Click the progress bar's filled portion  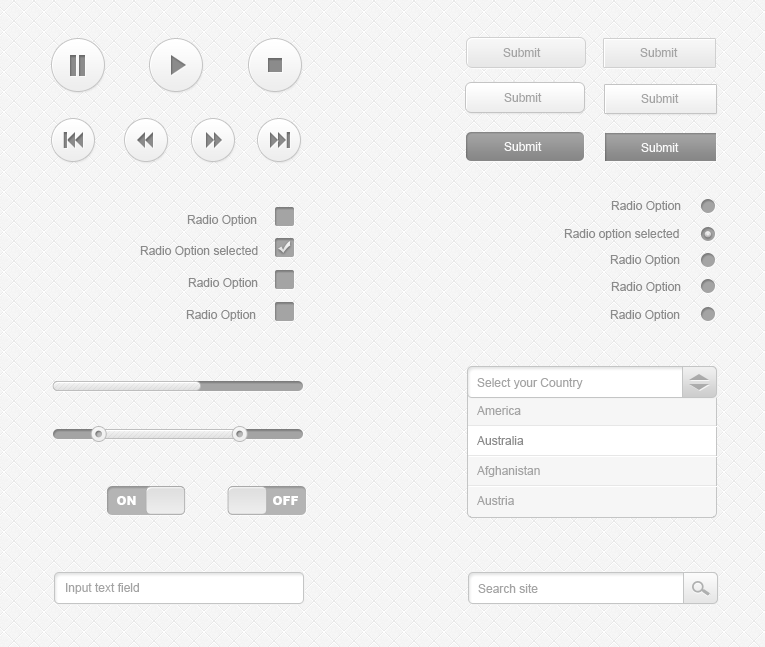[x=127, y=386]
